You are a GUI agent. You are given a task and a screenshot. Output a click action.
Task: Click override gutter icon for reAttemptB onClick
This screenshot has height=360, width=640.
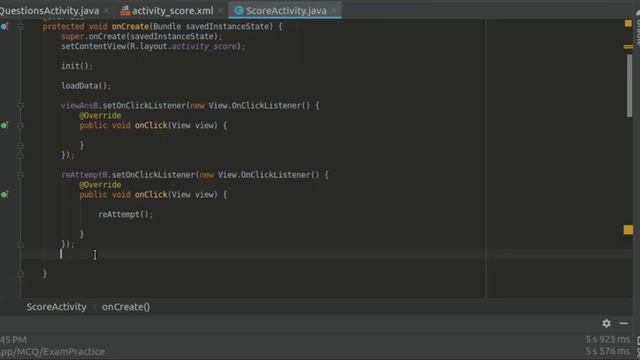tap(4, 194)
